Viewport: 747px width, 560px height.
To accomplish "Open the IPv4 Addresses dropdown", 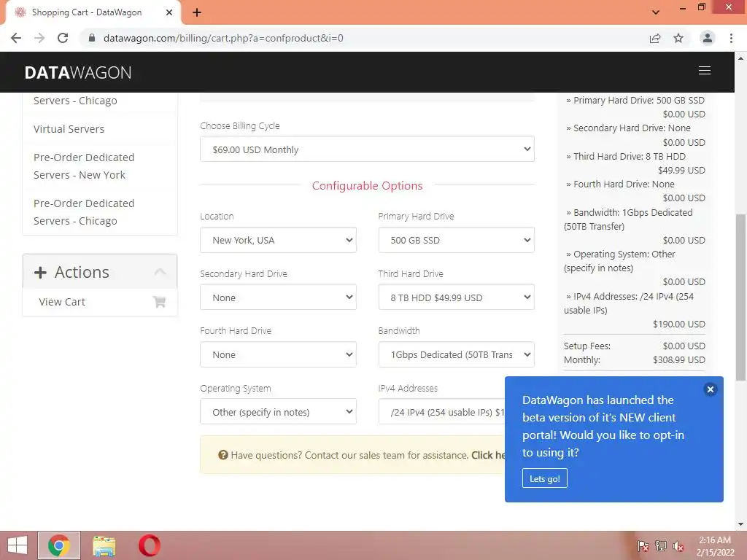I will pos(441,411).
